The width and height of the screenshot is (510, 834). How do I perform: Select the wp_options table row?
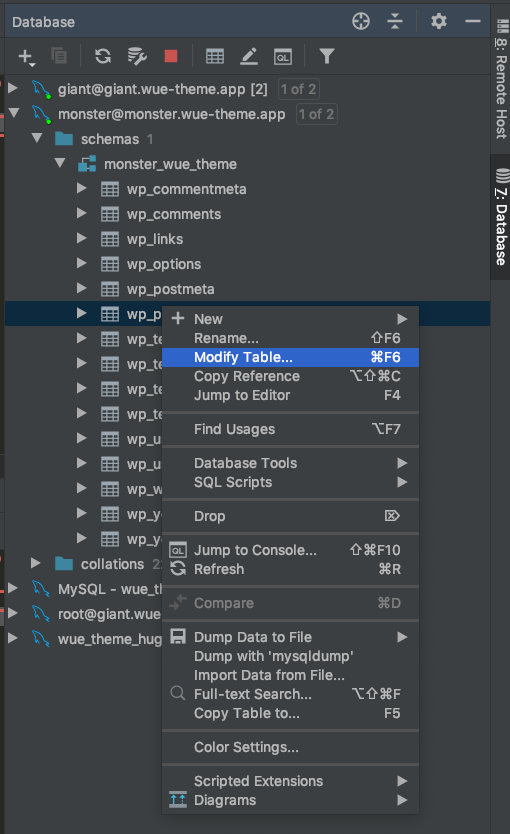(x=247, y=264)
